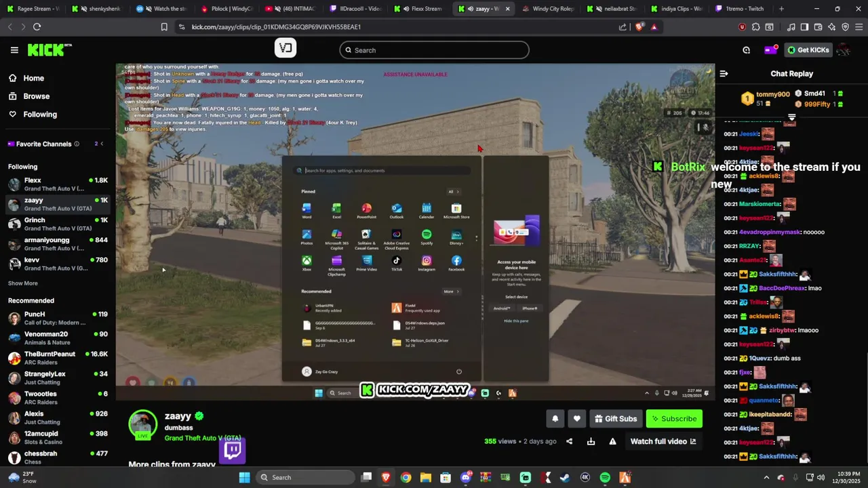Report the clip with warning icon
Image resolution: width=868 pixels, height=488 pixels.
[612, 441]
